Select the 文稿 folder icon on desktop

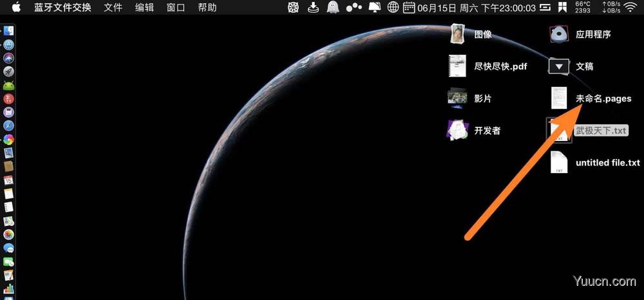(559, 66)
